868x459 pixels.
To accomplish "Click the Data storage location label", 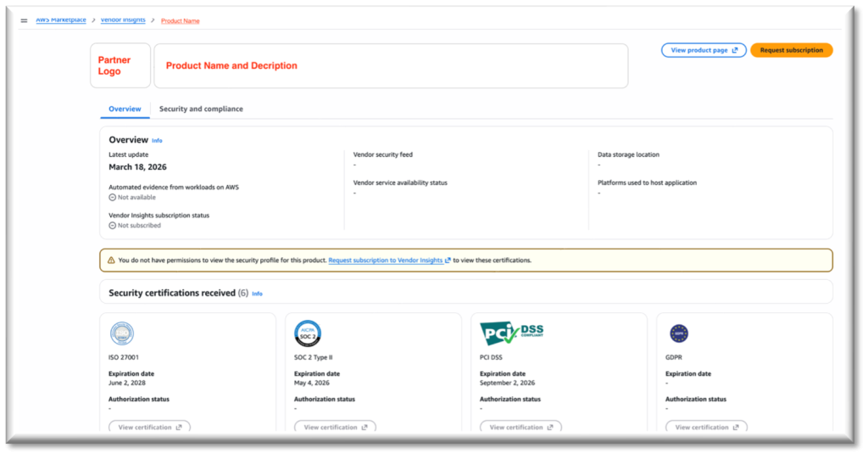I will coord(628,154).
